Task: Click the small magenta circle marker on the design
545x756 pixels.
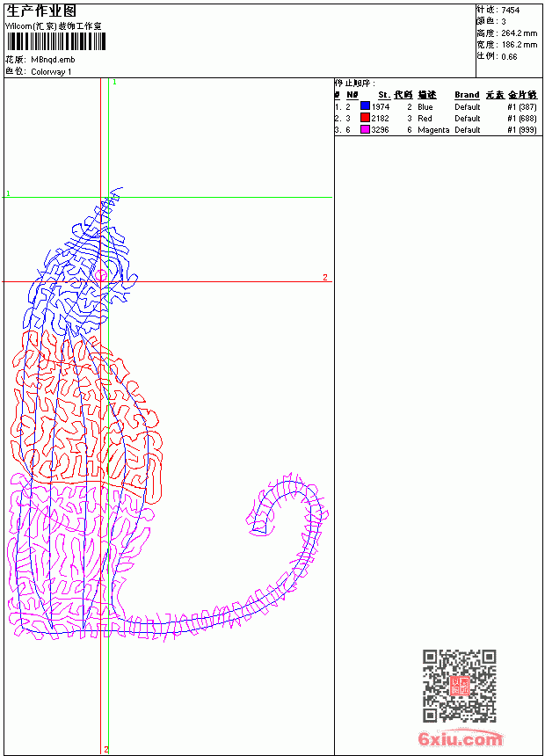Action: 101,275
